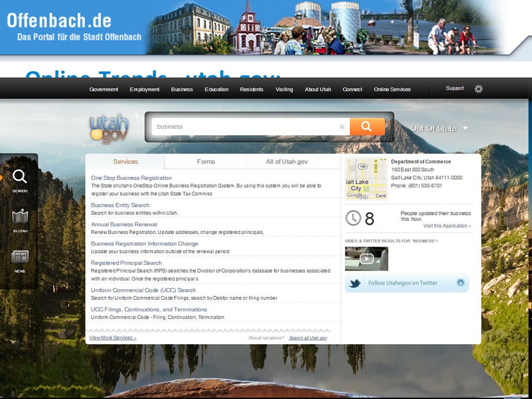Open Annual Business Renewal link
532x399 pixels.
124,224
